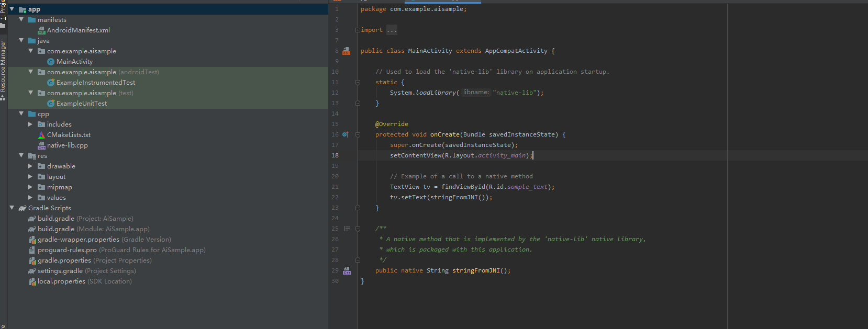This screenshot has height=329, width=868.
Task: Collapse com.example.aisample (androidTest) package
Action: tap(30, 72)
